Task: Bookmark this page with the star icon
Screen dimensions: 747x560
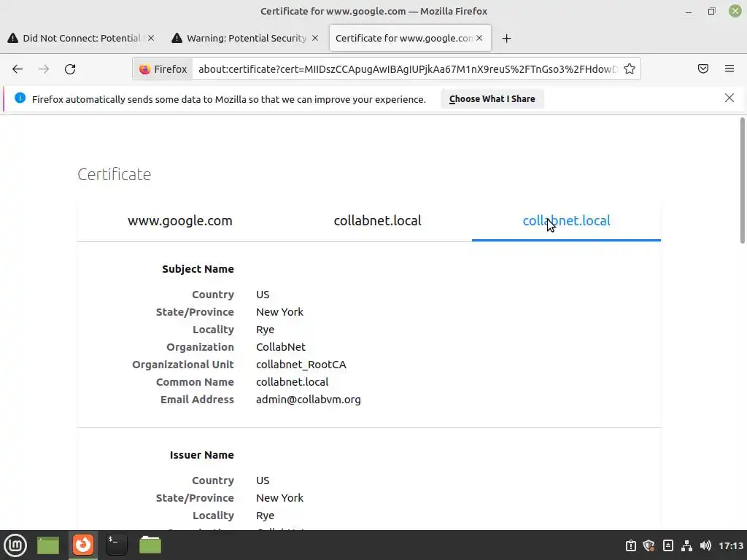Action: (x=630, y=69)
